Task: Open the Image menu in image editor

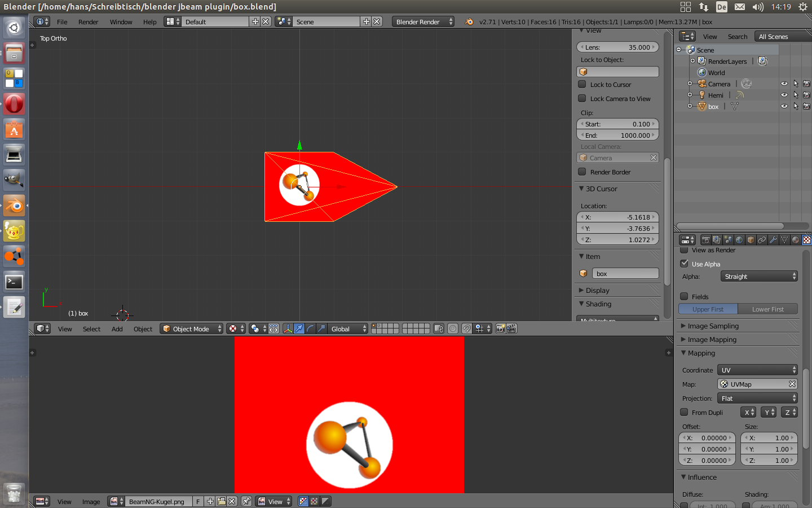Action: pyautogui.click(x=91, y=501)
